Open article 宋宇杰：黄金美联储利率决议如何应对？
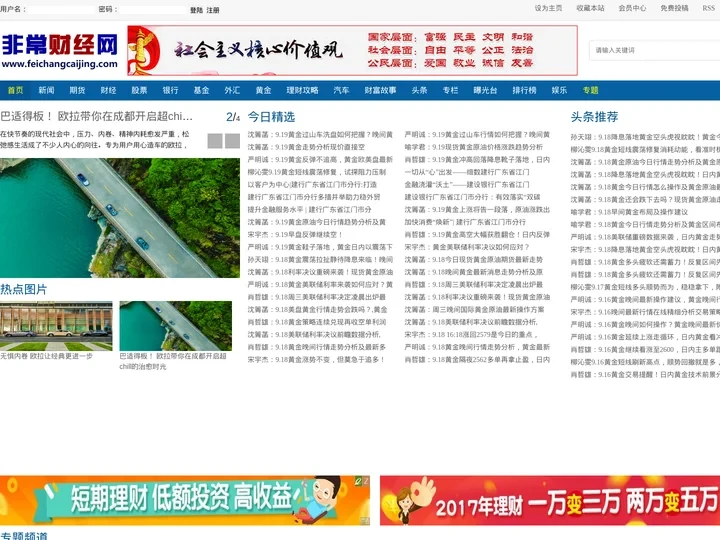The height and width of the screenshot is (540, 720). click(x=467, y=247)
